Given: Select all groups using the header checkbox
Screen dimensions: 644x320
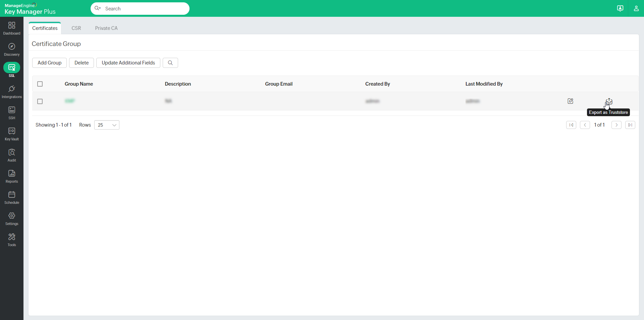Looking at the screenshot, I should click(x=40, y=84).
